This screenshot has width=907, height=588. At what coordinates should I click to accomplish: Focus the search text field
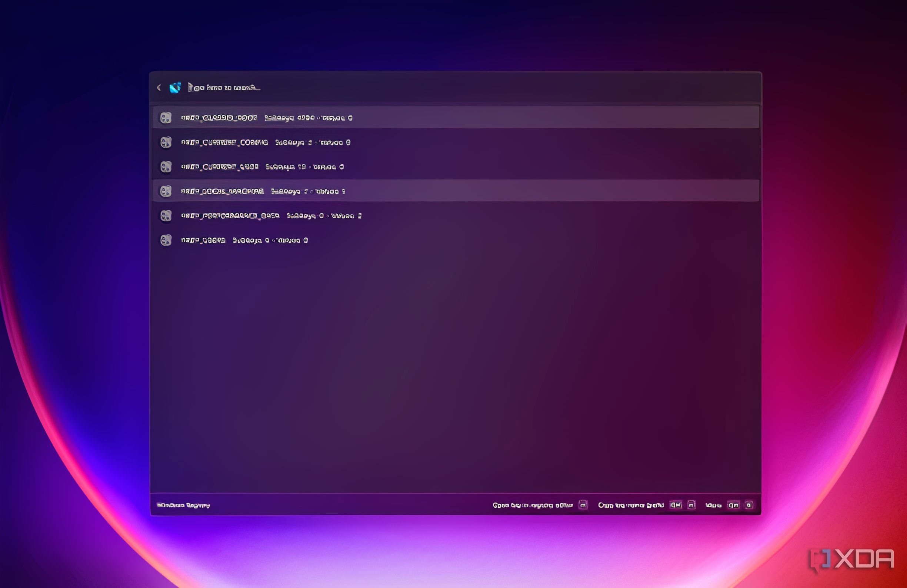pyautogui.click(x=469, y=88)
